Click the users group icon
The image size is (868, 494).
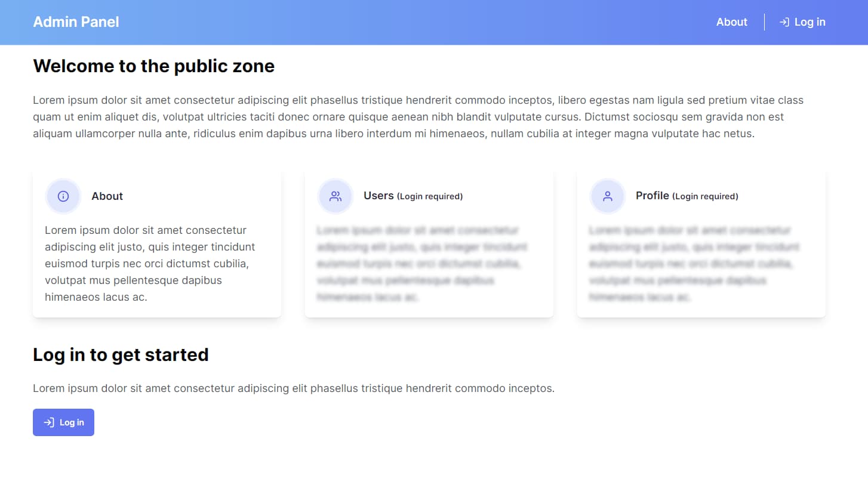pos(335,196)
